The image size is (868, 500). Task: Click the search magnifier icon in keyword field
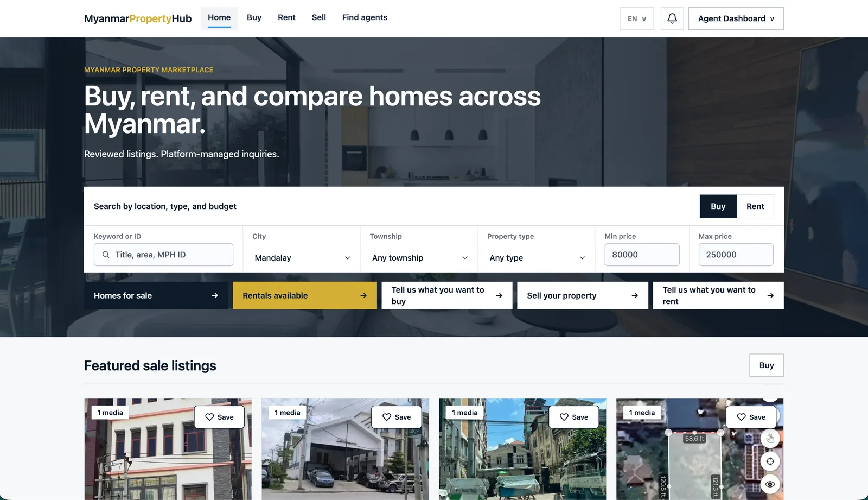[106, 255]
